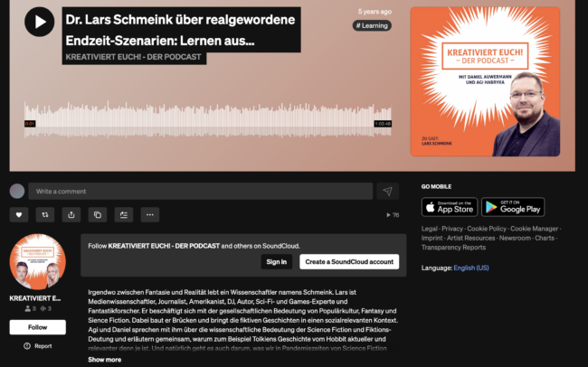Change language via English (US) link
Viewport: 588px width, 367px height.
471,268
